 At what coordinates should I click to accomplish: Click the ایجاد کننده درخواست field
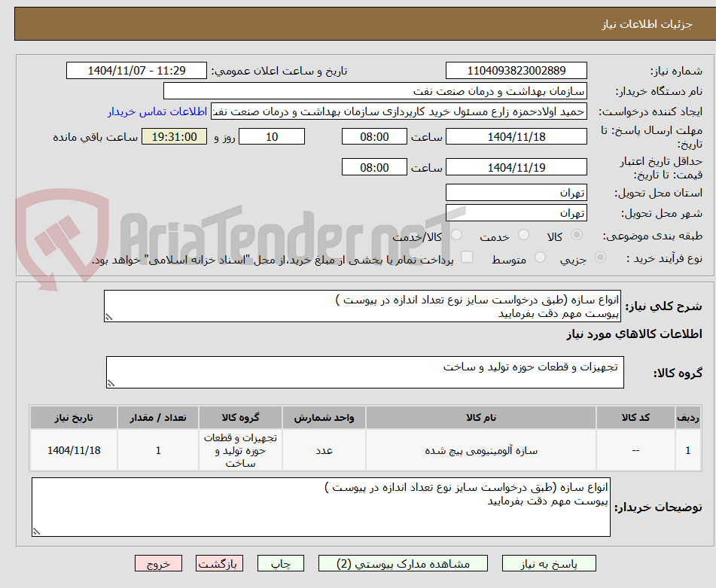398,112
